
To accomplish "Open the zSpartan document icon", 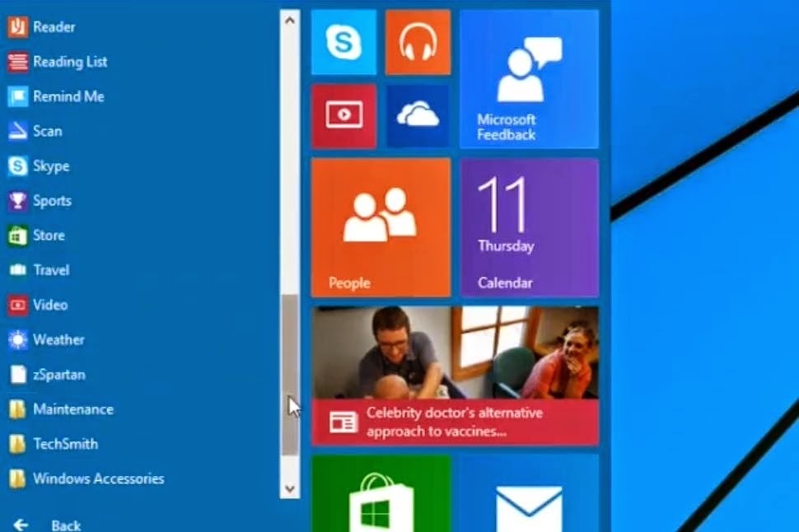I will pos(17,375).
